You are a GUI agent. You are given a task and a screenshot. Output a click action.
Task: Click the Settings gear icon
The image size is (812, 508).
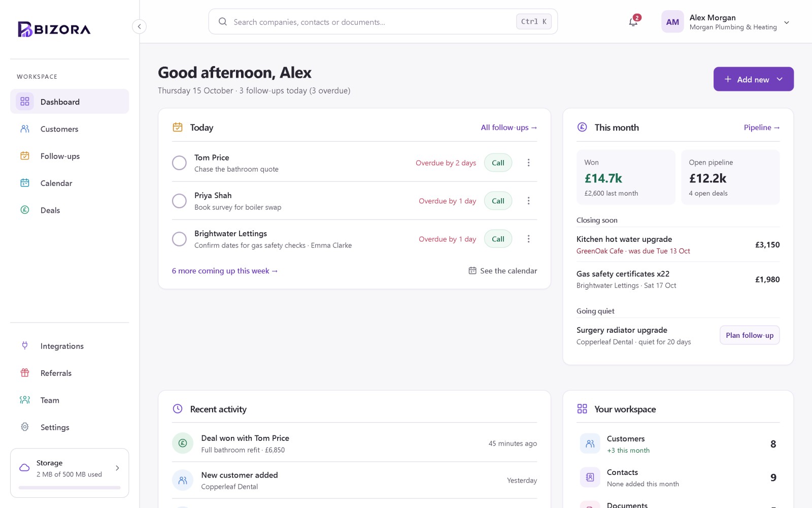[x=24, y=427]
